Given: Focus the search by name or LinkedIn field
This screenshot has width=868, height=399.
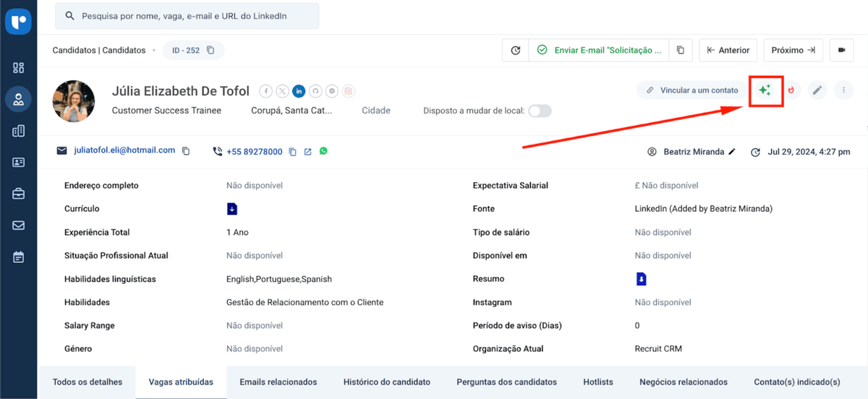Looking at the screenshot, I should [187, 15].
